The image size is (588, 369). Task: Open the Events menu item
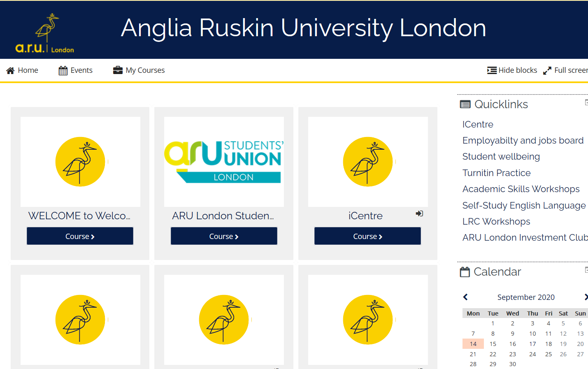click(x=76, y=70)
